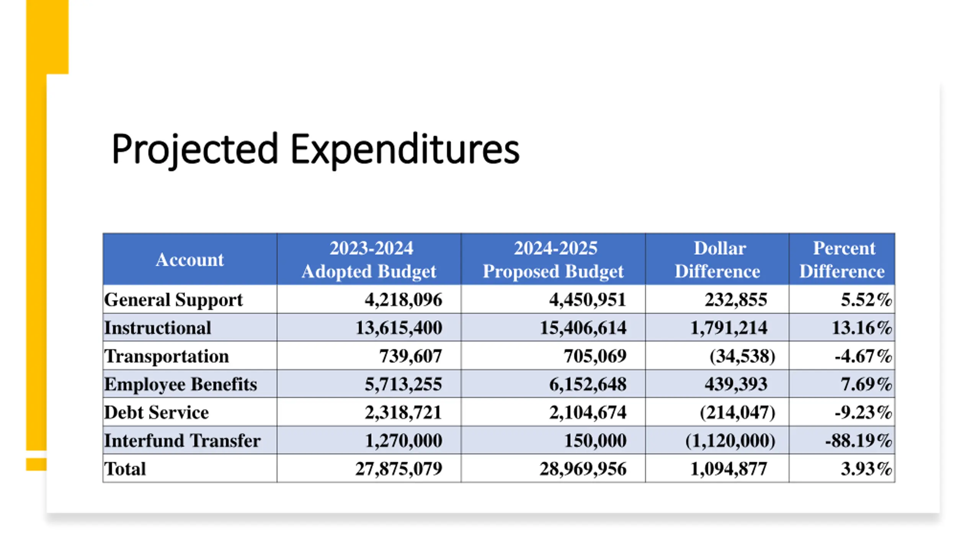Image resolution: width=980 pixels, height=551 pixels.
Task: Click the value 4,218,096
Action: (403, 300)
